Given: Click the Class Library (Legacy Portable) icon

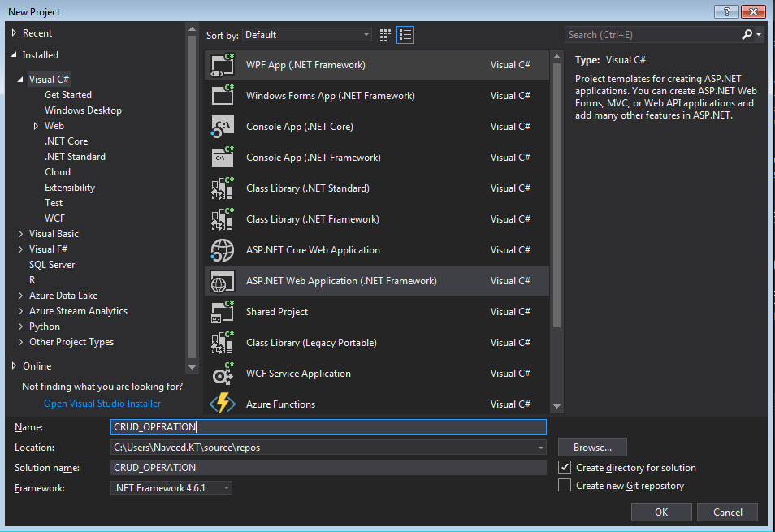Looking at the screenshot, I should (x=223, y=342).
